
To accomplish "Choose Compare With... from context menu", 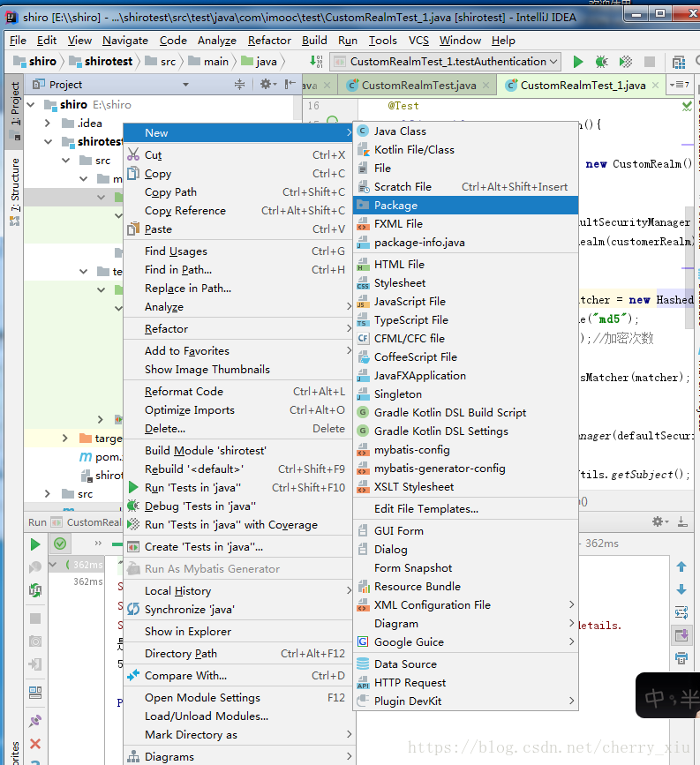I will click(237, 676).
